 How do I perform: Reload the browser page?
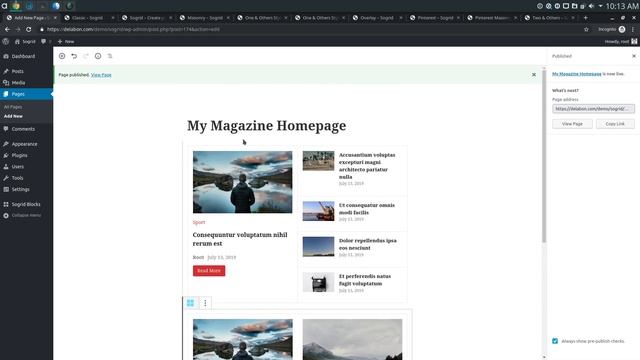tap(29, 29)
